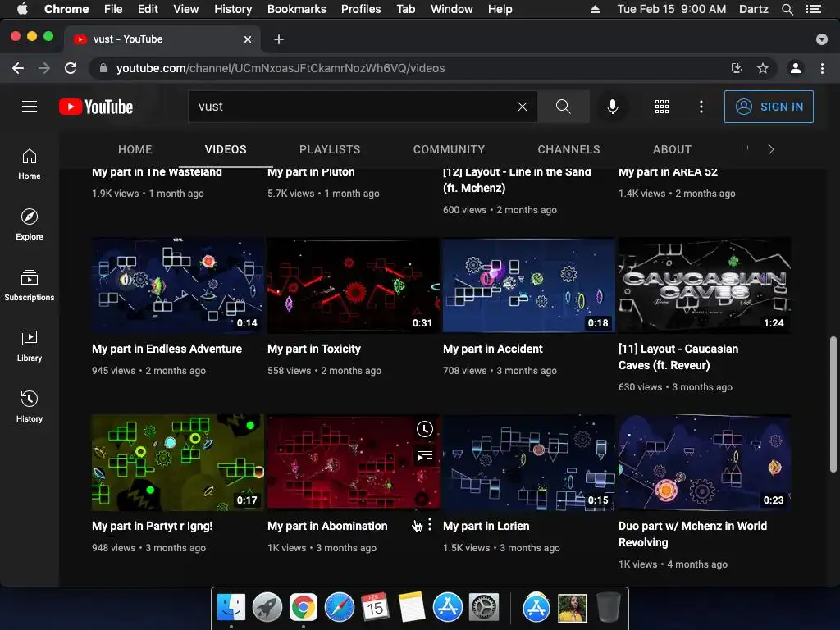Open a new browser tab
Viewport: 840px width, 630px height.
click(x=279, y=39)
